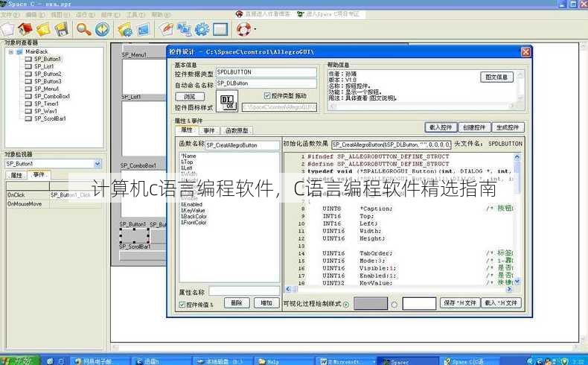588x365 pixels.
Task: Open dropdown arrow beside the lifebuoy icon
Action: coord(255,29)
